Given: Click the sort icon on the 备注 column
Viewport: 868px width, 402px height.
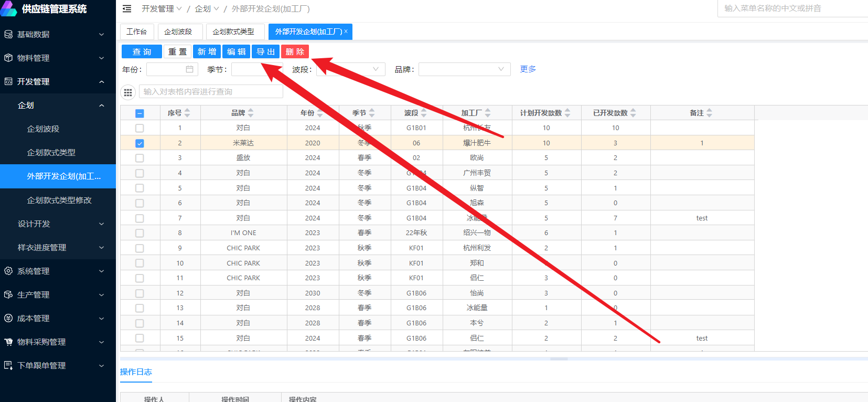Looking at the screenshot, I should pos(709,113).
